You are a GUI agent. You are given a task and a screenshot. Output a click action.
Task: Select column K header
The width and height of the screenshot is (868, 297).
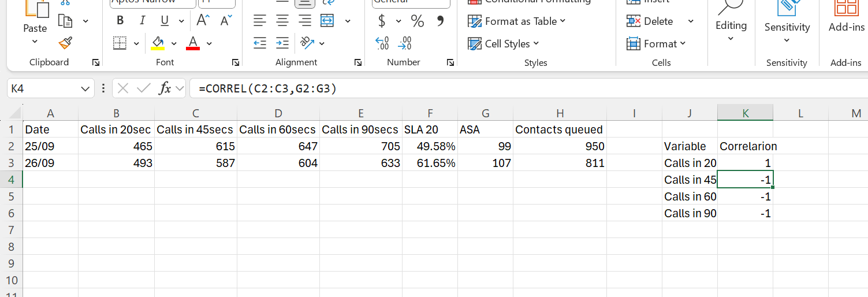coord(745,113)
